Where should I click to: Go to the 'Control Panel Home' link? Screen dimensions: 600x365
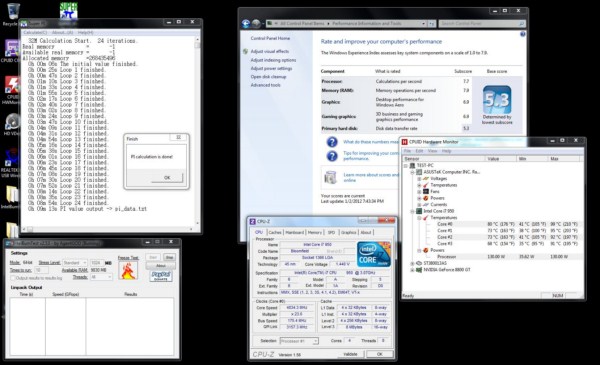tap(270, 39)
